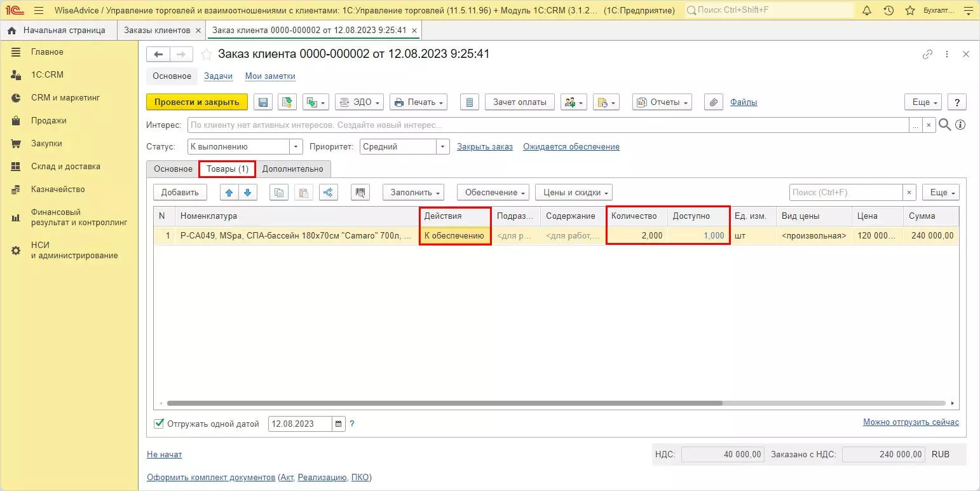980x491 pixels.
Task: Expand the Цены и скидки menu
Action: pos(574,192)
